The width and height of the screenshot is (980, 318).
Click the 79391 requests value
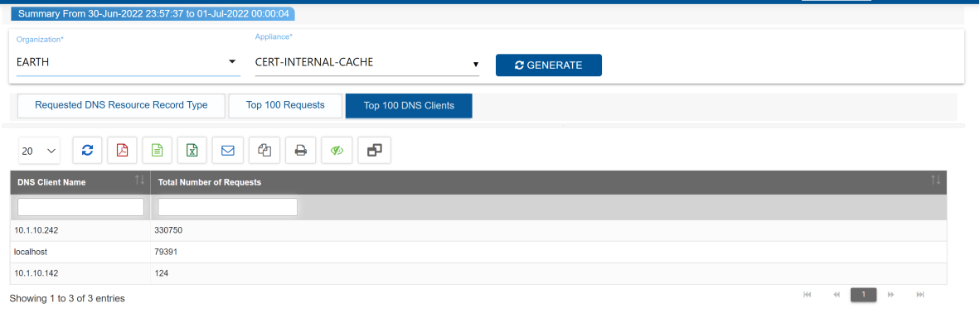click(166, 252)
